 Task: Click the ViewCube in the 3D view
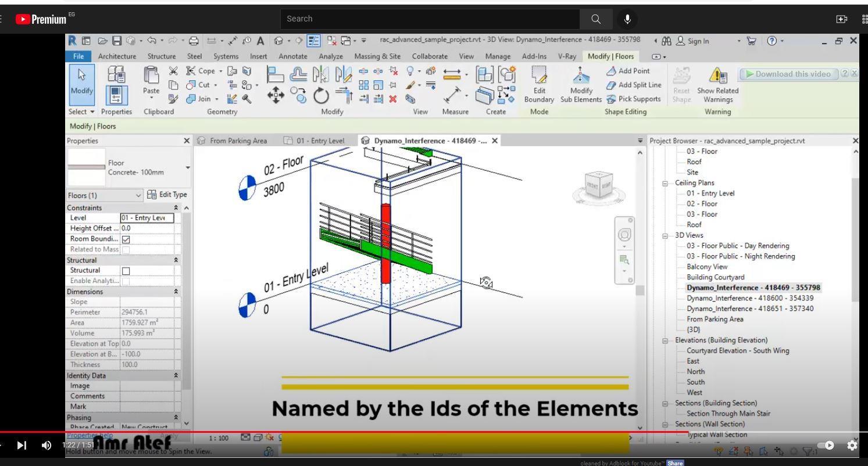tap(598, 184)
